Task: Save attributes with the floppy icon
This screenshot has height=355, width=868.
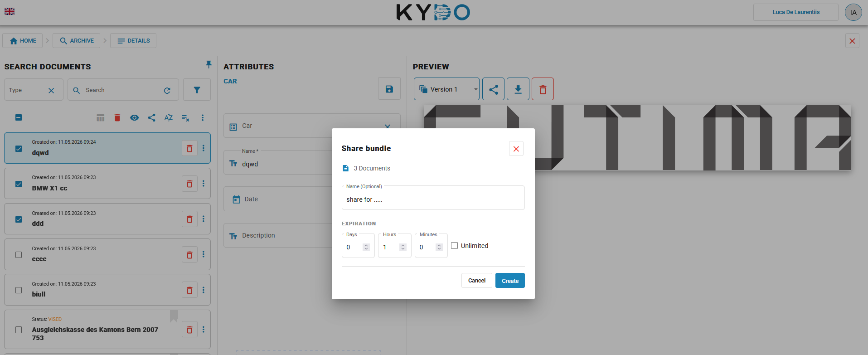Action: point(389,89)
